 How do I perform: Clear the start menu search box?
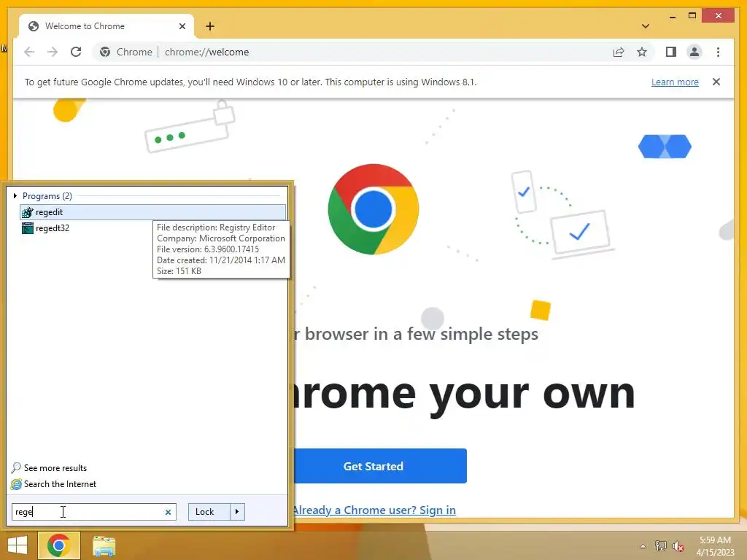(168, 512)
